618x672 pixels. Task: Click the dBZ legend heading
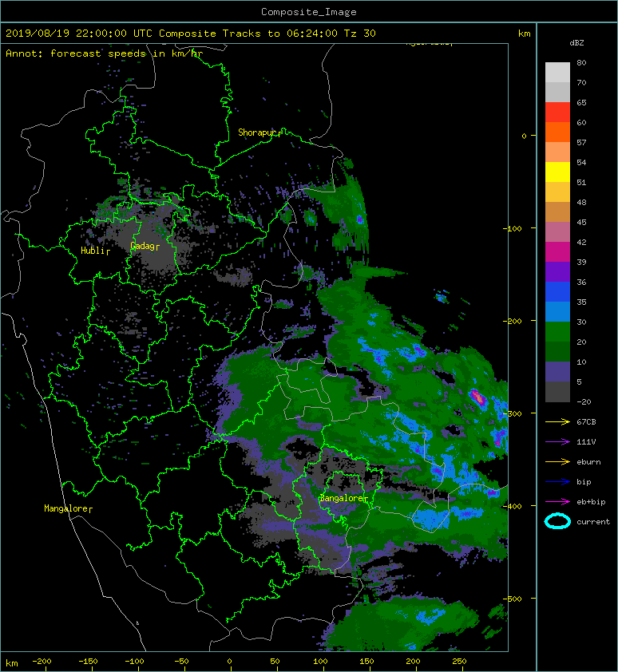tap(576, 43)
